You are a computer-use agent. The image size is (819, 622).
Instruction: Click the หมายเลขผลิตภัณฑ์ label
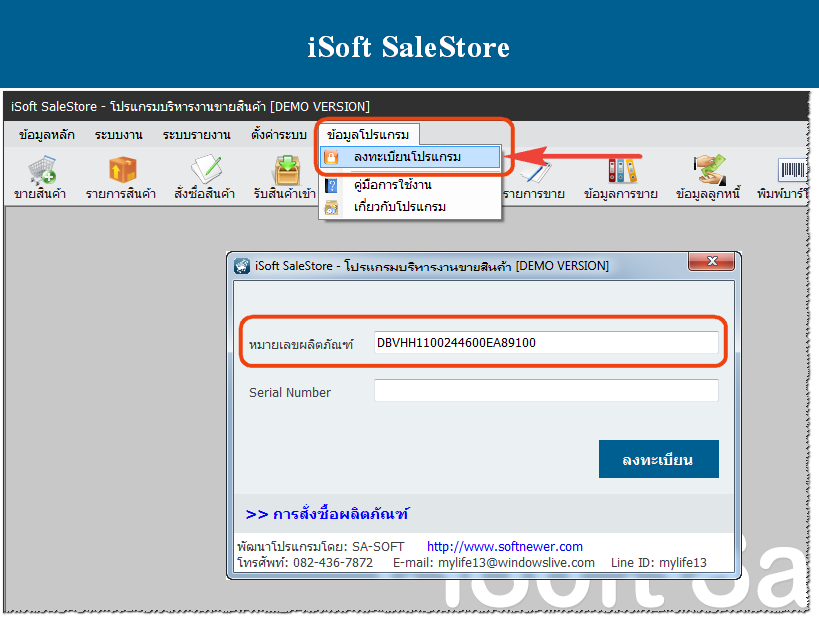(x=301, y=344)
